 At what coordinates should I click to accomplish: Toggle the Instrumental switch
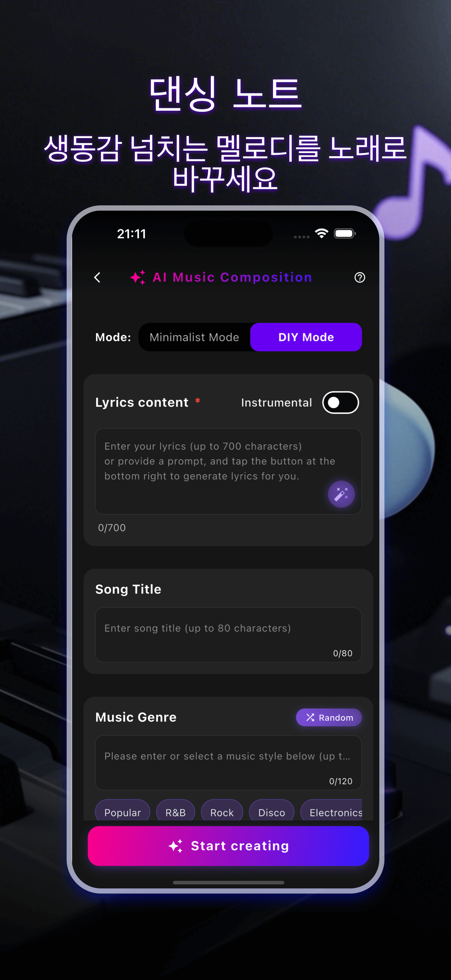click(340, 403)
